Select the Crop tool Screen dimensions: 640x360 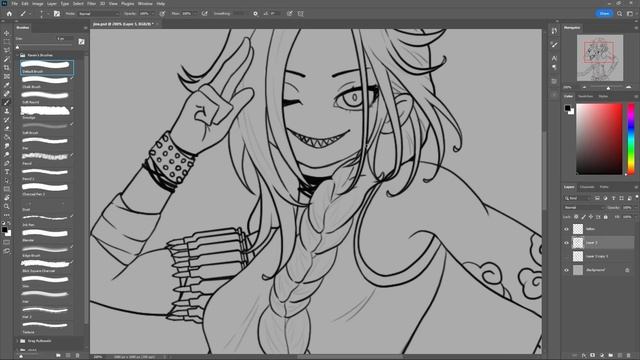(x=7, y=68)
